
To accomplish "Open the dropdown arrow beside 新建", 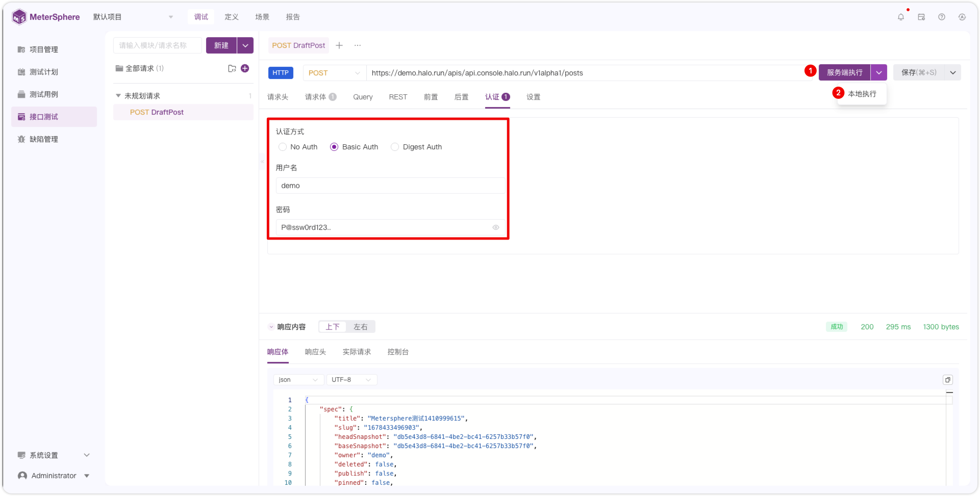I will [245, 45].
